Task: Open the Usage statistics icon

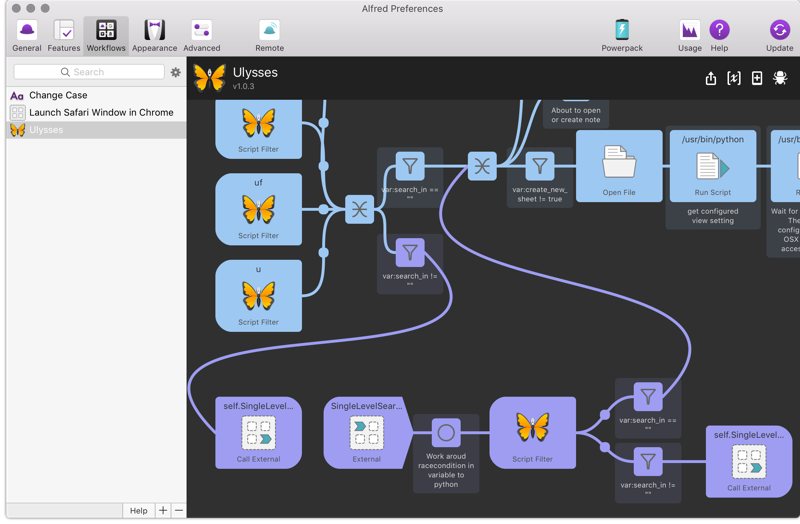Action: pos(689,36)
